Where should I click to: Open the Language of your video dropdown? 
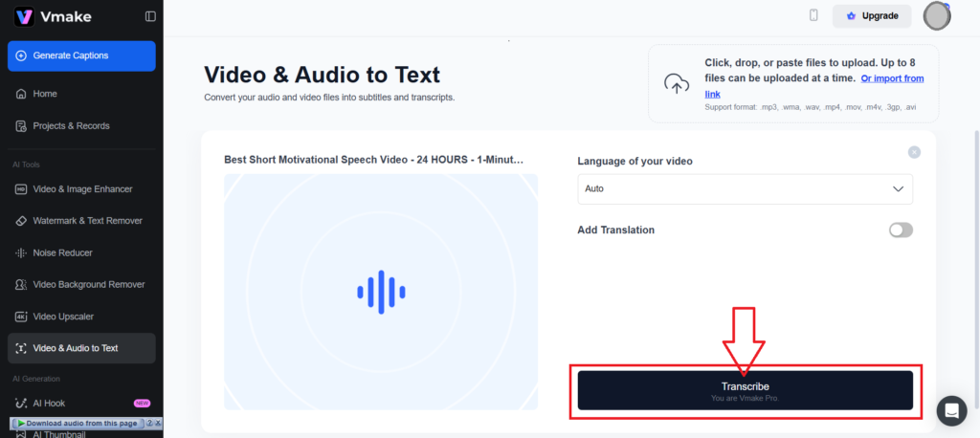click(x=745, y=189)
